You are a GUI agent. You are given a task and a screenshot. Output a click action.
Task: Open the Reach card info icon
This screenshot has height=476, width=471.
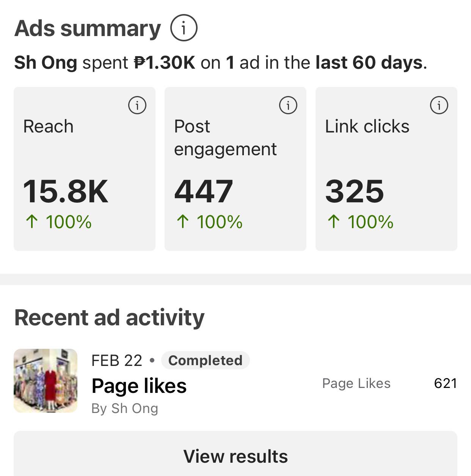[x=137, y=105]
